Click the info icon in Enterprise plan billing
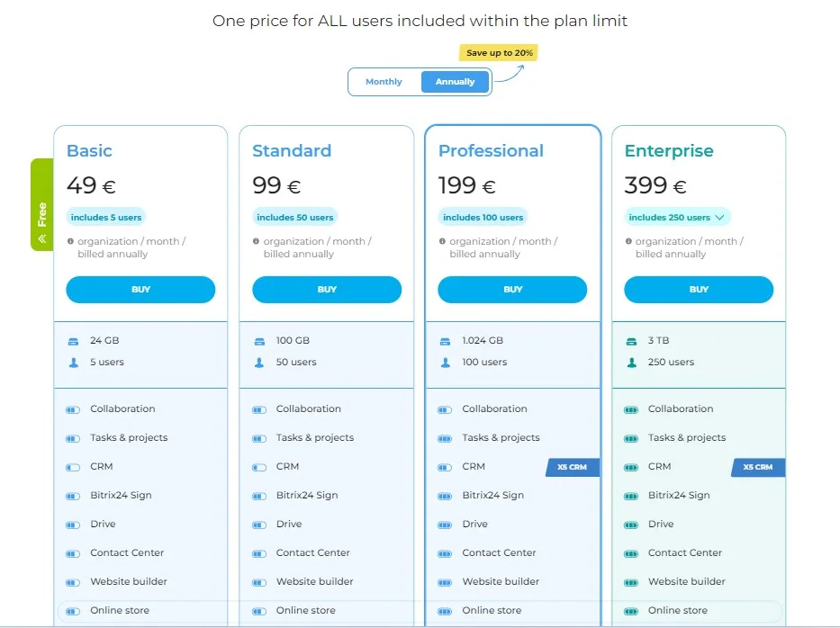 (x=628, y=241)
